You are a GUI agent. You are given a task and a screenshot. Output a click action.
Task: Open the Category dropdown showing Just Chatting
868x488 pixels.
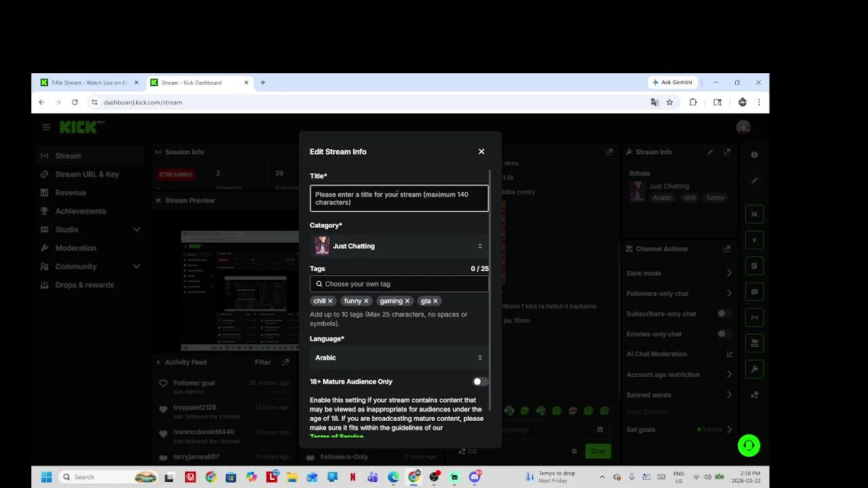click(399, 246)
